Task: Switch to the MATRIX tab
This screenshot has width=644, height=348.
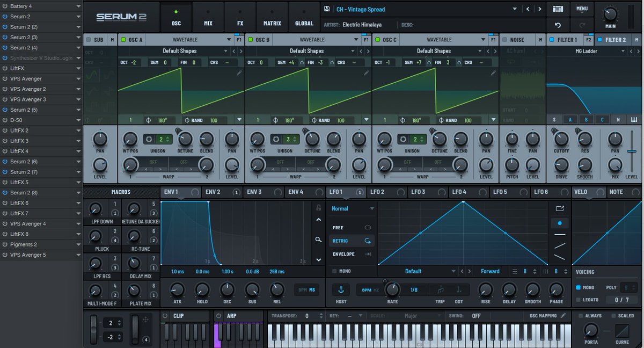Action: click(x=272, y=17)
